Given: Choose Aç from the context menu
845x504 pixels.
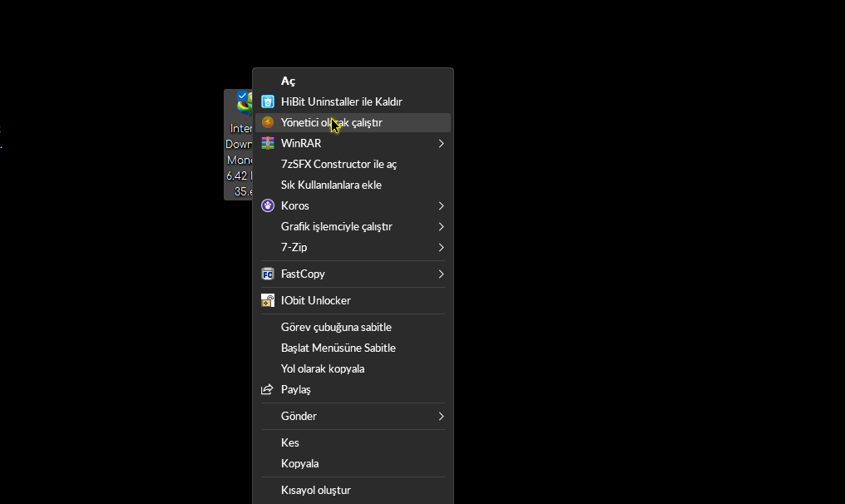Looking at the screenshot, I should (x=353, y=81).
